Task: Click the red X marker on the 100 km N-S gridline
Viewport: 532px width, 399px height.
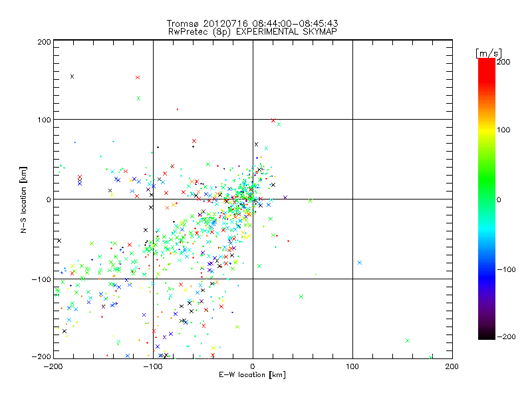Action: click(x=273, y=120)
